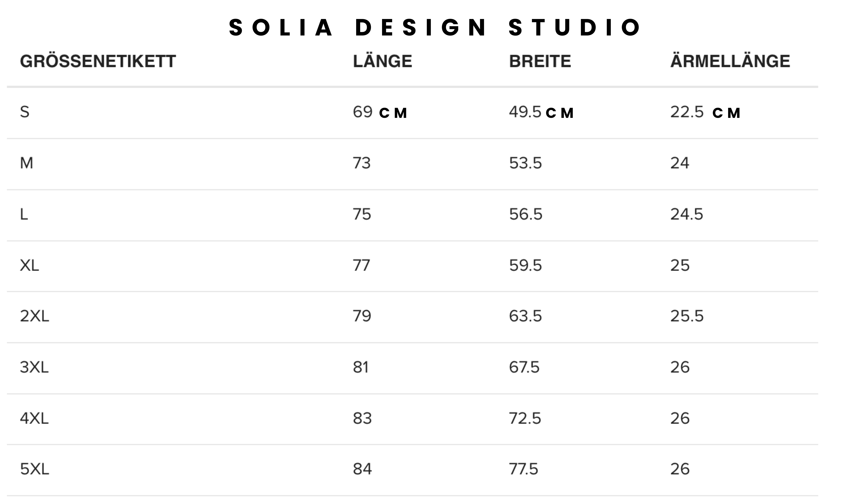Viewport: 868px width, 499px height.
Task: Select the 4XL size label
Action: (x=34, y=418)
